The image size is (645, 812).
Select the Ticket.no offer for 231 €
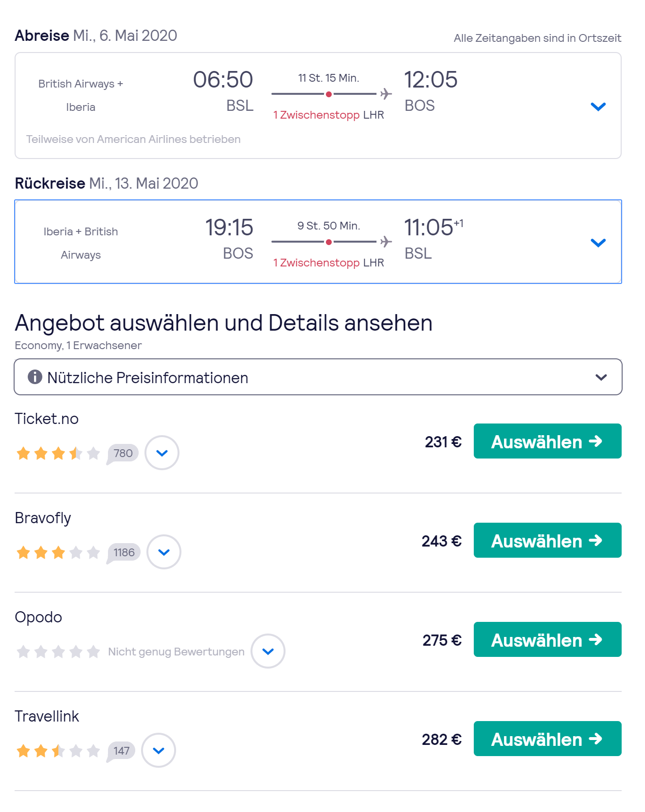coord(547,441)
